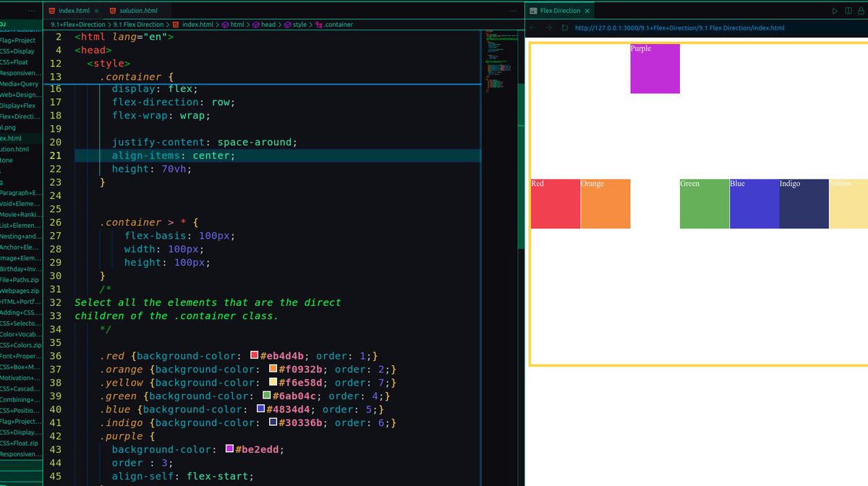This screenshot has width=868, height=486.
Task: Open style breadcrumb segment
Action: pyautogui.click(x=299, y=25)
